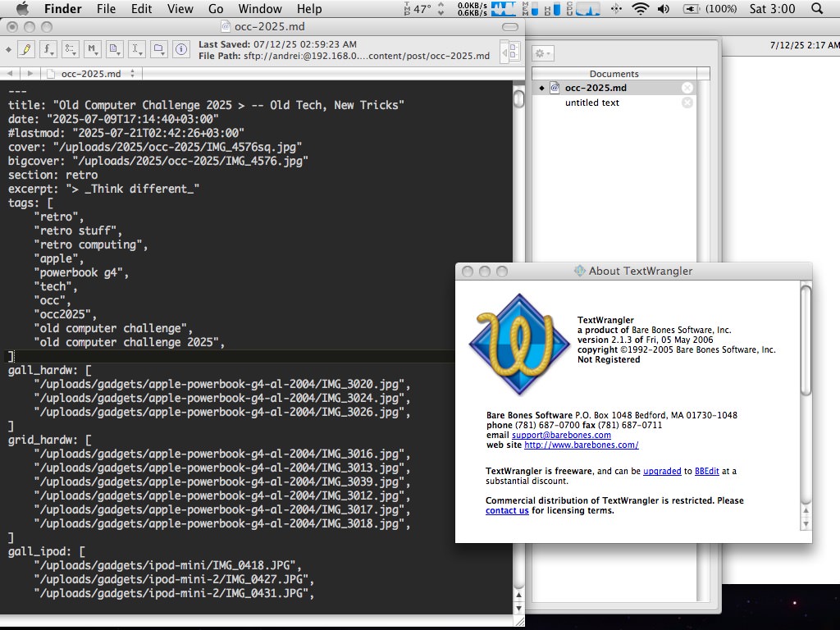This screenshot has height=630, width=840.
Task: Click the TextWrangler logo in About window
Action: click(x=519, y=344)
